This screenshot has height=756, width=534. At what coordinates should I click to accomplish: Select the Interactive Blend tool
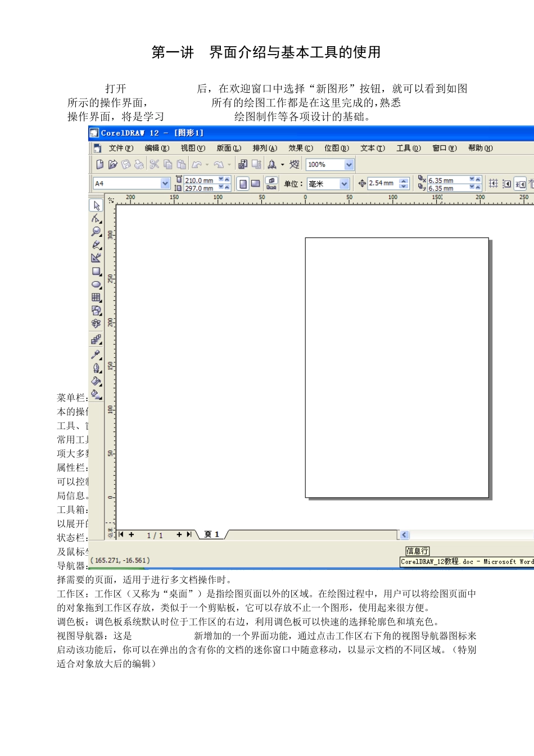click(x=96, y=339)
